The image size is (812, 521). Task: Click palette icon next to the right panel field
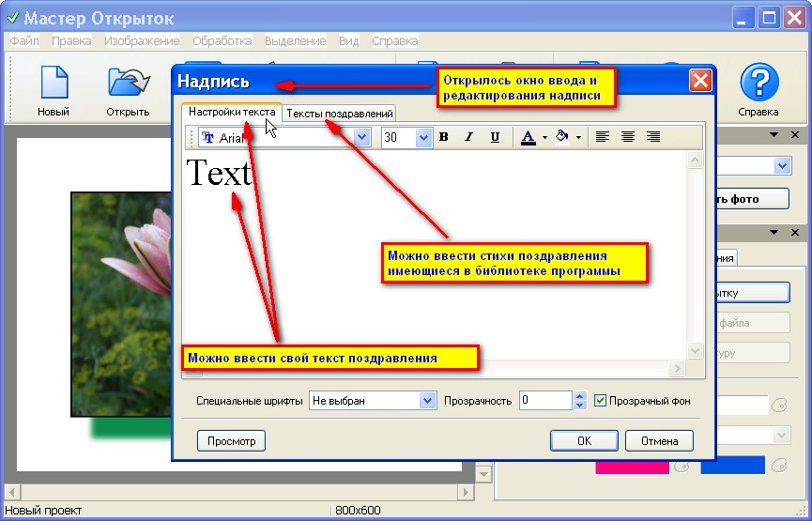click(x=779, y=405)
